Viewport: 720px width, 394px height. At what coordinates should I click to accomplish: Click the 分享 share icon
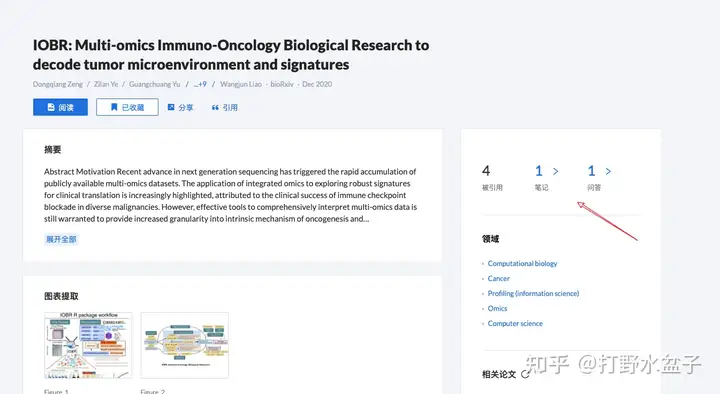point(171,107)
